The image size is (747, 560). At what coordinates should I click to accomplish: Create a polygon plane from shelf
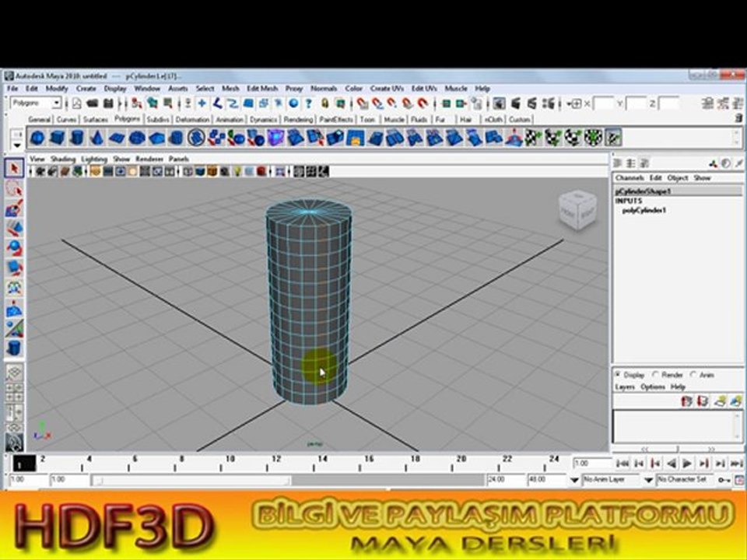117,138
